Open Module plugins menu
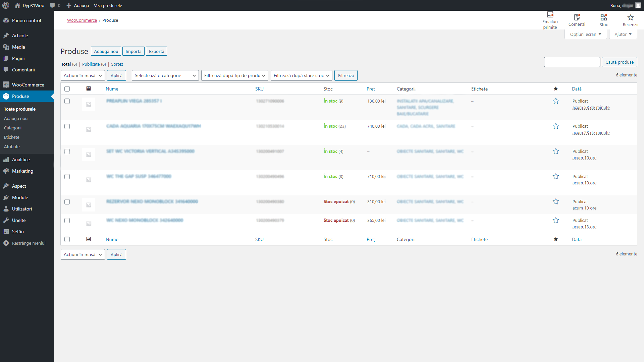The height and width of the screenshot is (362, 644). 27,197
